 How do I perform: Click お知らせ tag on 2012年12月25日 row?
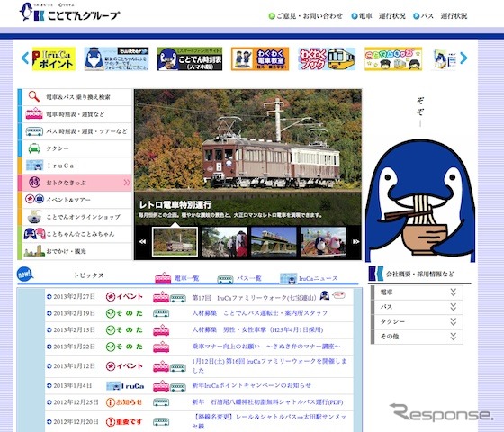tap(124, 402)
